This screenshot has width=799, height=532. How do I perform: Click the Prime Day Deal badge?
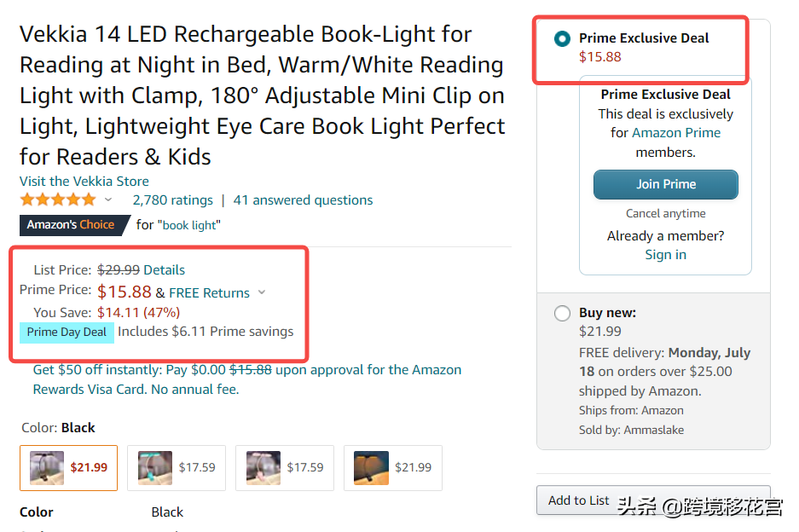[x=67, y=332]
